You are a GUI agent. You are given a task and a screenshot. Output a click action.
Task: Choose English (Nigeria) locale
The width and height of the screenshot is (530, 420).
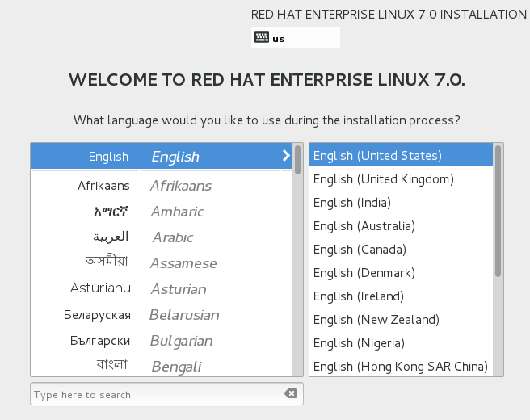tap(402, 343)
